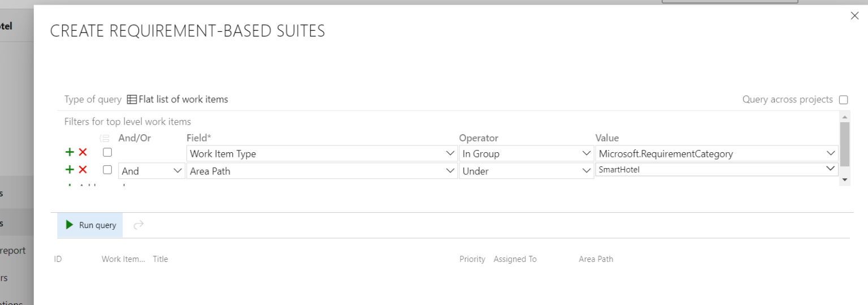Image resolution: width=868 pixels, height=305 pixels.
Task: Open the Flat list of work items selector
Action: pyautogui.click(x=177, y=100)
